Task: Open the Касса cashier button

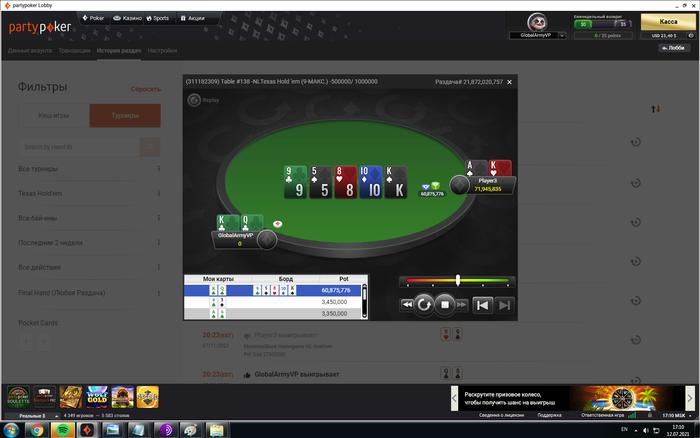Action: (668, 22)
